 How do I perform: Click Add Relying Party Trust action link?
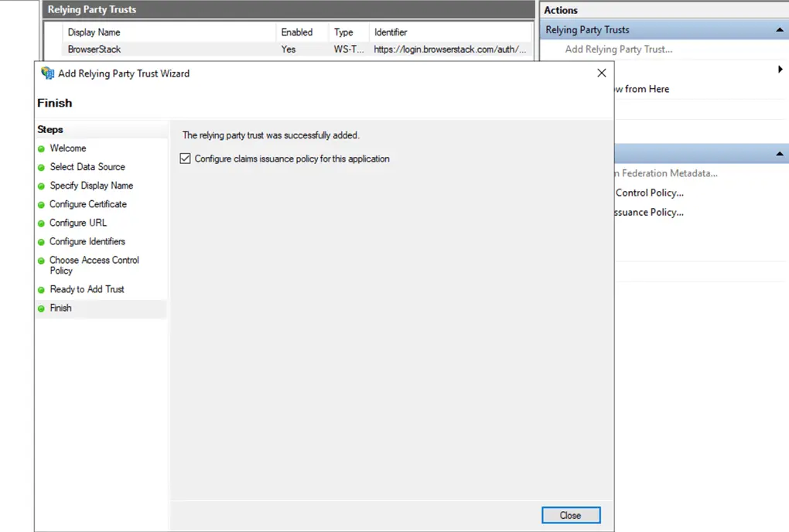coord(618,49)
